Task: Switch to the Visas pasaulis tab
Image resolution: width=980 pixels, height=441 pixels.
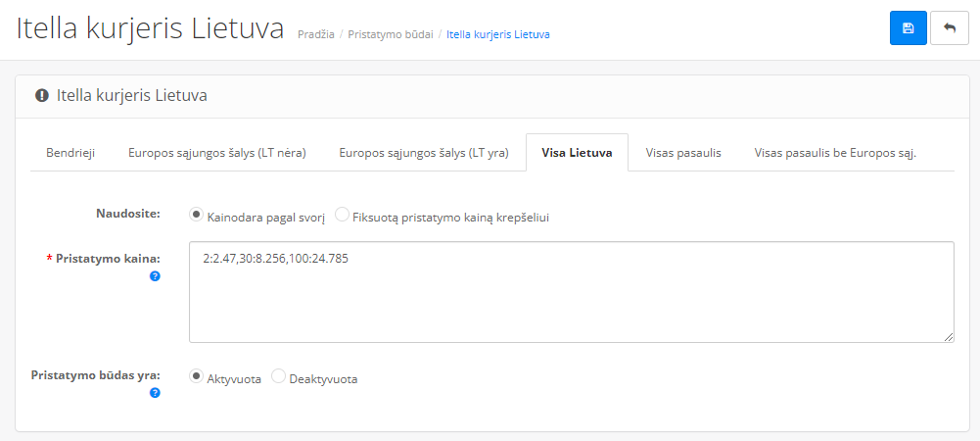Action: 683,153
